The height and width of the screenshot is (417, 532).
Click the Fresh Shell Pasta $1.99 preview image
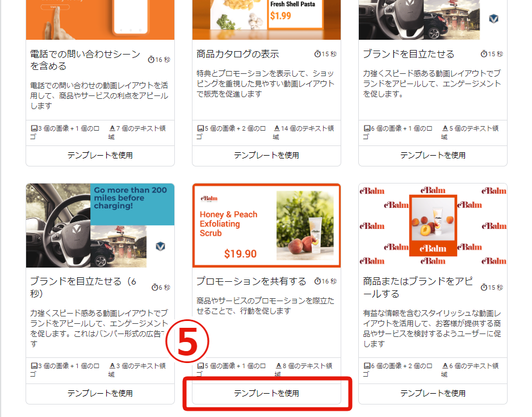click(x=266, y=19)
